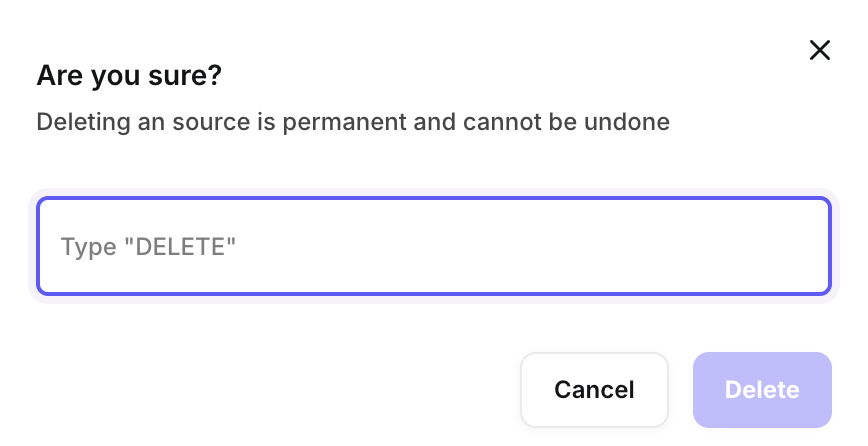Click the purple Delete button
868x446 pixels.
pos(762,390)
